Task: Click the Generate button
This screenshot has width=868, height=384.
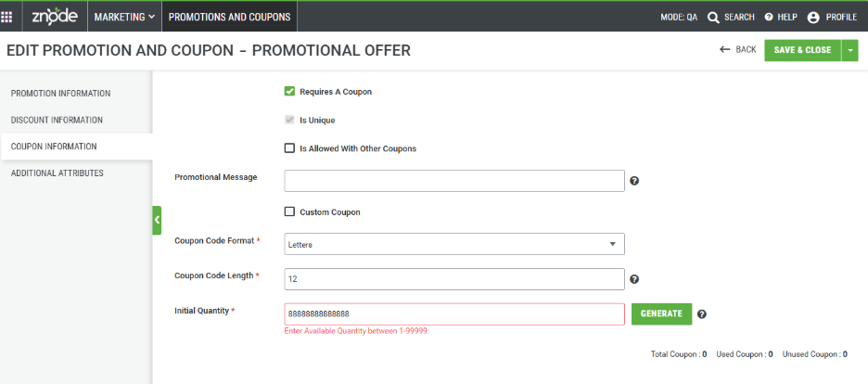Action: [661, 314]
